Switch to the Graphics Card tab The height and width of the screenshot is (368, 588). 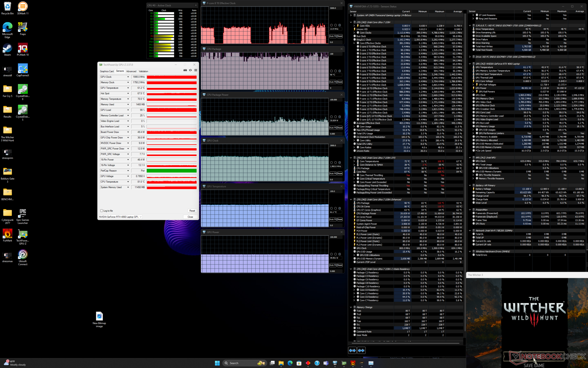click(x=107, y=71)
